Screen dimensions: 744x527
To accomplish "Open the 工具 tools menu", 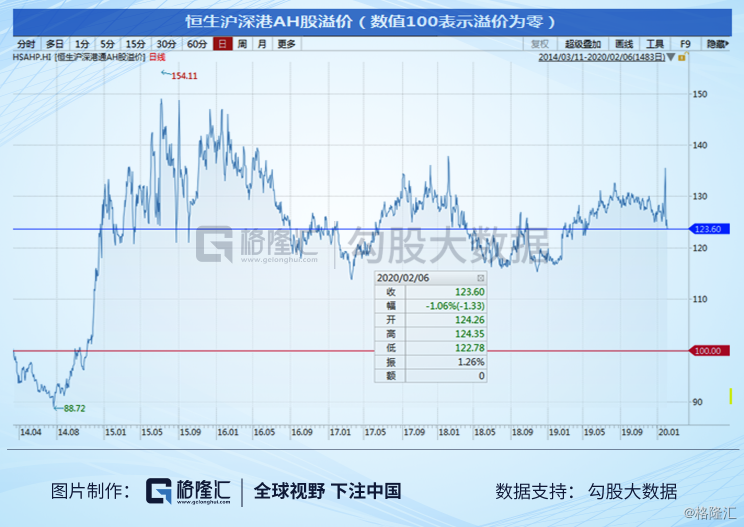I will click(x=655, y=44).
